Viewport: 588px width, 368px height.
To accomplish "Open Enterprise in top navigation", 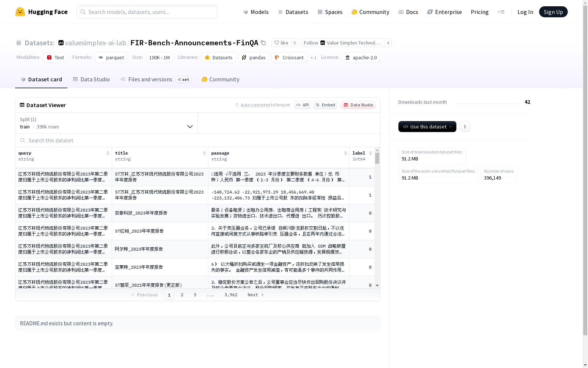I will point(444,12).
